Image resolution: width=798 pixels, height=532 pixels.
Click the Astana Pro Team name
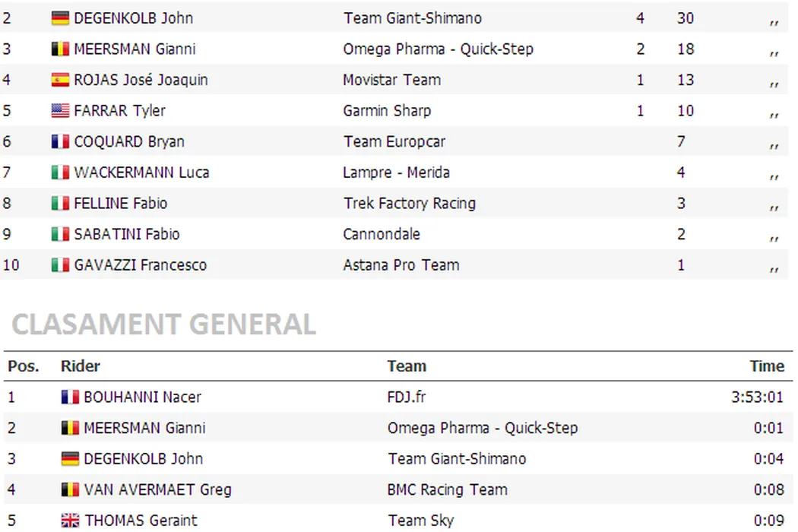[x=401, y=265]
